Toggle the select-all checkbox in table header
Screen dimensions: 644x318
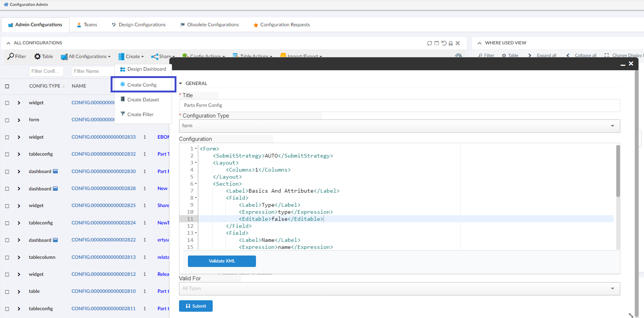(x=7, y=86)
